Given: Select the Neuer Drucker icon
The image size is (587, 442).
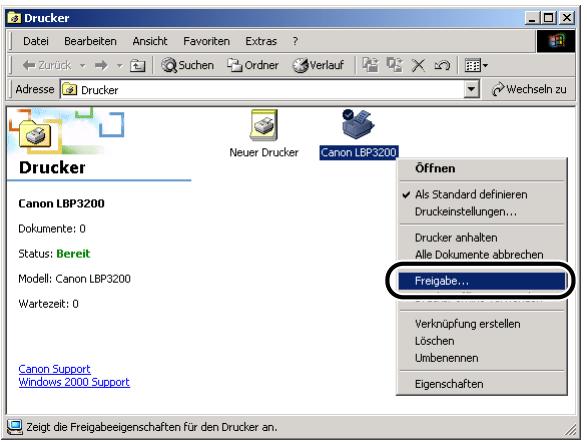Looking at the screenshot, I should (x=264, y=134).
